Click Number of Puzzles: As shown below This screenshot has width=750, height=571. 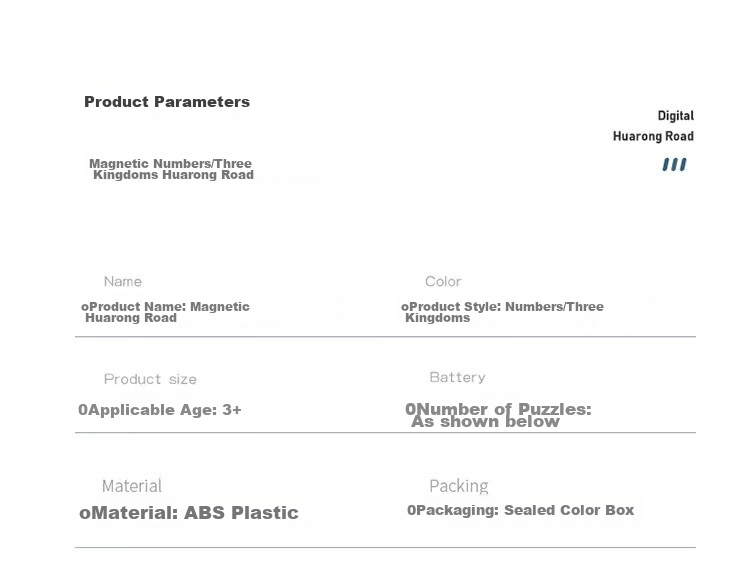[x=498, y=415]
